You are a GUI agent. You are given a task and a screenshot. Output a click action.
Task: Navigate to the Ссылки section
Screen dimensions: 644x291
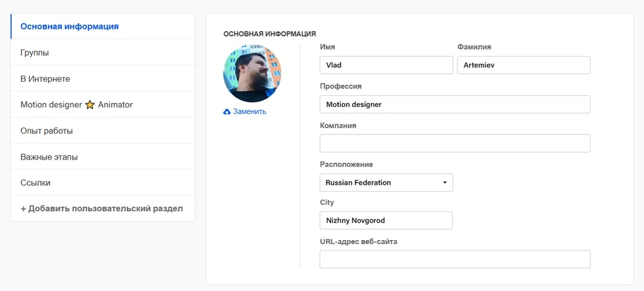35,183
